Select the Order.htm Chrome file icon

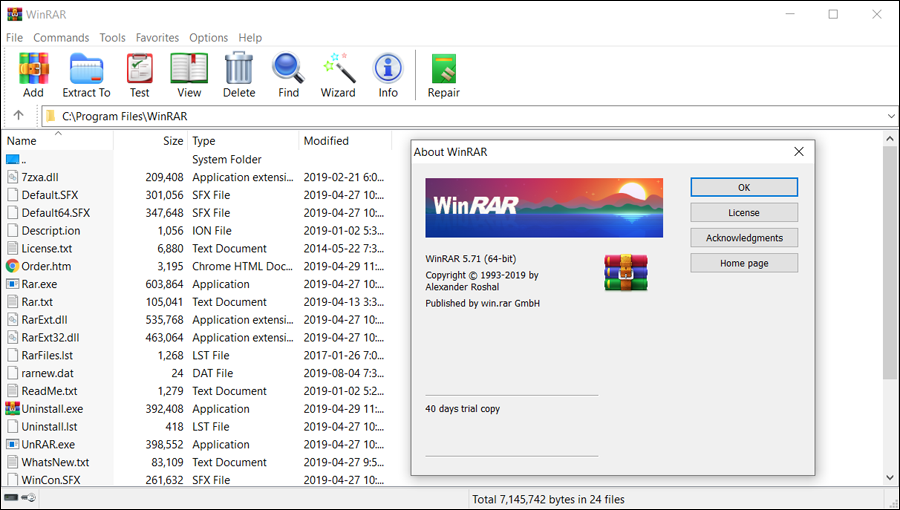coord(13,266)
